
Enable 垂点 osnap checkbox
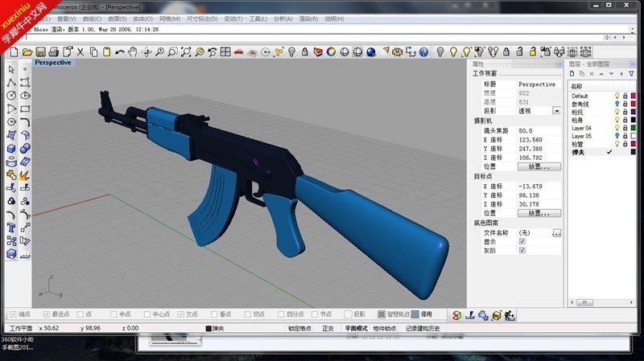click(x=214, y=314)
